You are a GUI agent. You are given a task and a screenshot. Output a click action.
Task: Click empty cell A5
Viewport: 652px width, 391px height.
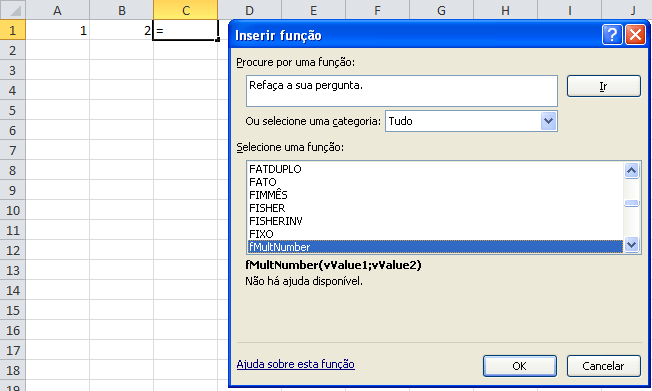point(57,110)
